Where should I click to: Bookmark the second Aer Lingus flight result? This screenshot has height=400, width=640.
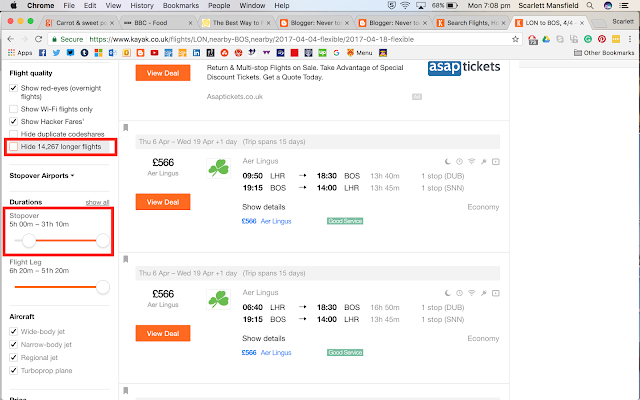pyautogui.click(x=126, y=259)
